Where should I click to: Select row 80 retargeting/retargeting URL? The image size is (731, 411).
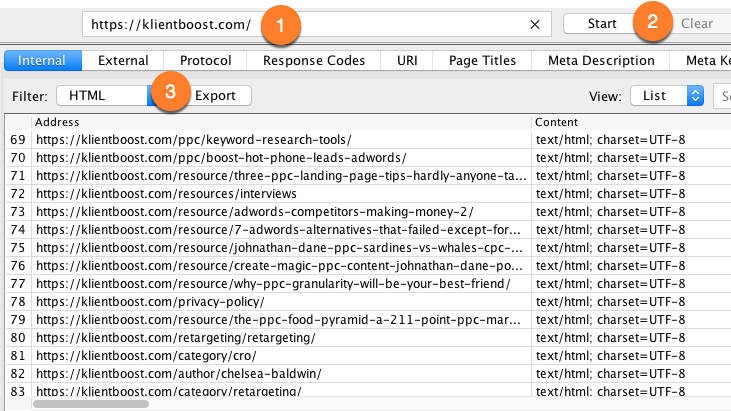pos(282,338)
